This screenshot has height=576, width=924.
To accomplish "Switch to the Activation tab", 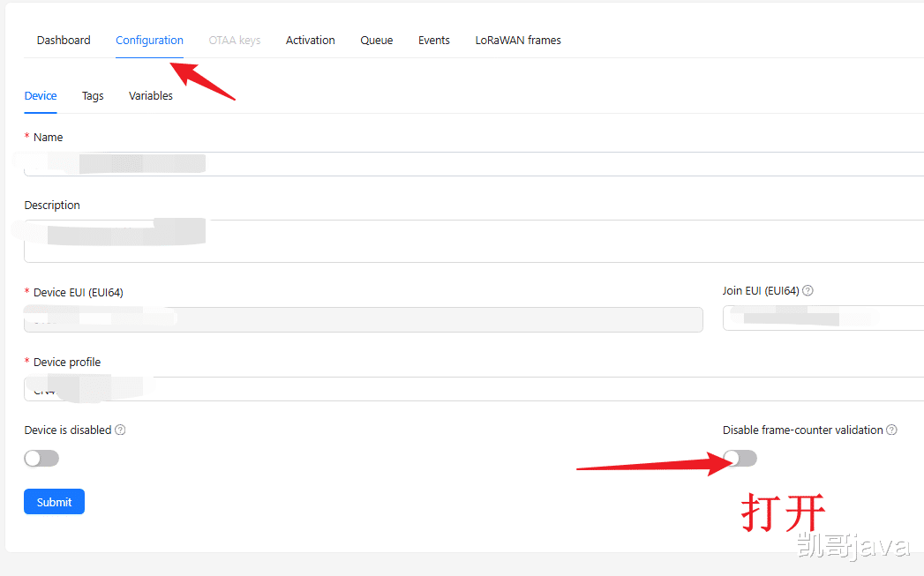I will pos(310,40).
